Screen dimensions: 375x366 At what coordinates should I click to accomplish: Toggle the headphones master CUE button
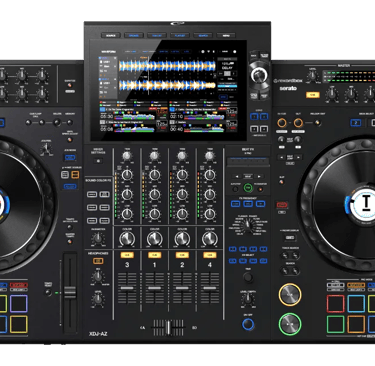[x=98, y=261]
